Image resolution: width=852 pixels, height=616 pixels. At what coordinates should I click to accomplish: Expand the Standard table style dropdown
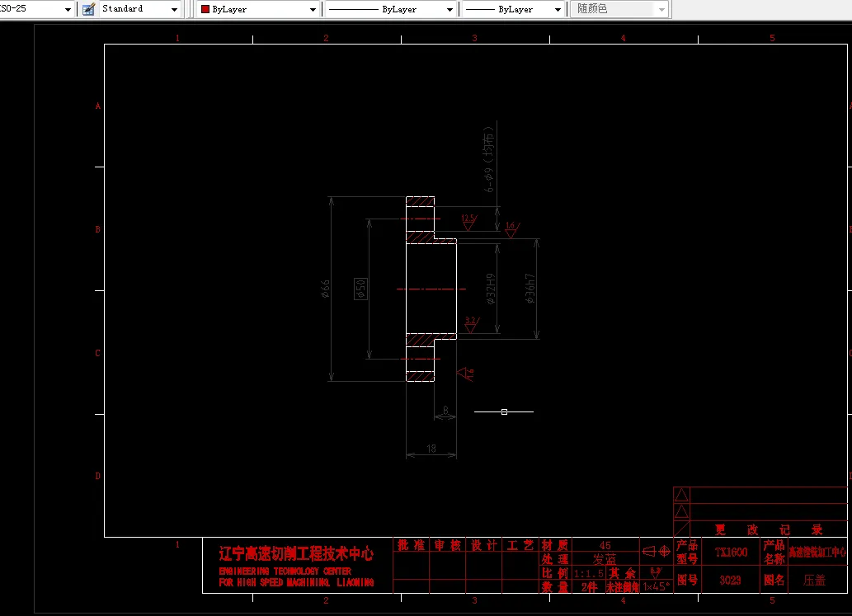pos(139,9)
